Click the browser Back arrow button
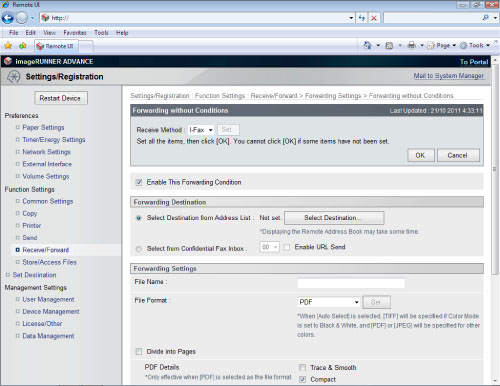This screenshot has width=500, height=386. pyautogui.click(x=8, y=18)
